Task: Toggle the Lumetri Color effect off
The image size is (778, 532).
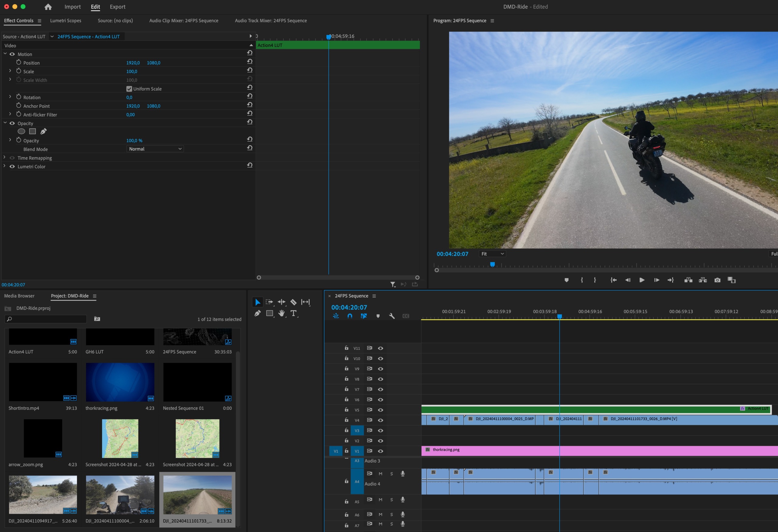Action: [x=12, y=166]
